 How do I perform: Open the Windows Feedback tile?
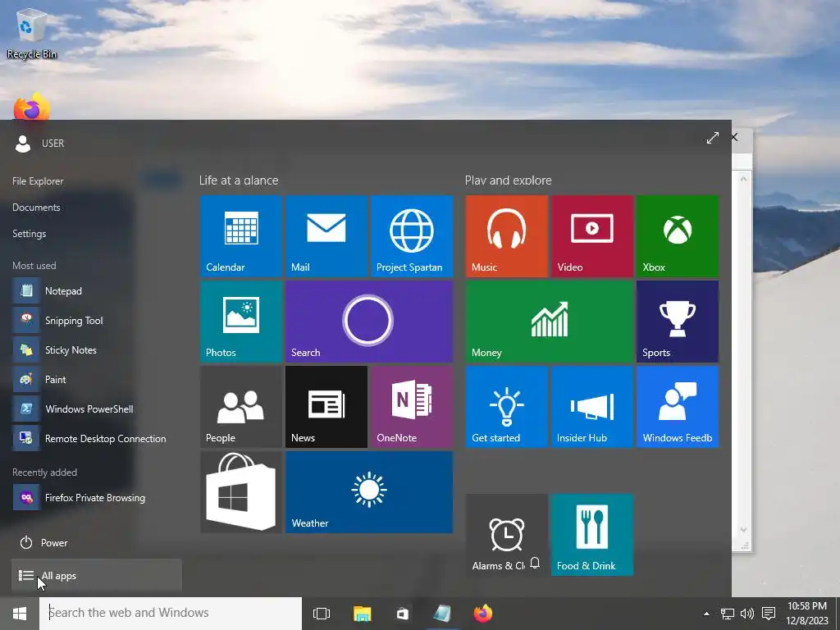[x=678, y=407]
